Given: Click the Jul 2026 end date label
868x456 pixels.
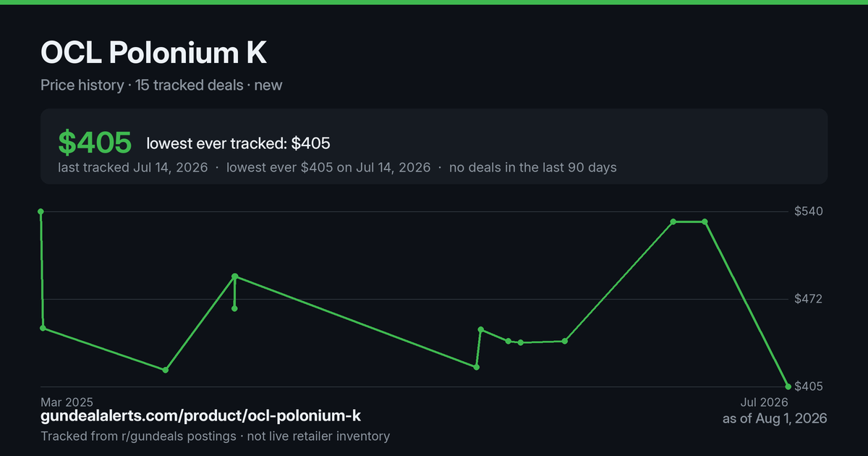Looking at the screenshot, I should tap(764, 402).
